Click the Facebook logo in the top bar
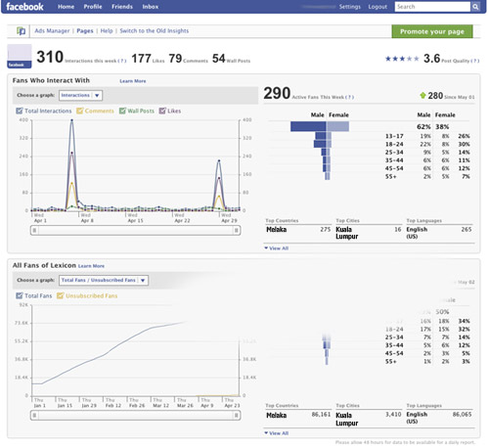The image size is (489, 448). pos(24,7)
